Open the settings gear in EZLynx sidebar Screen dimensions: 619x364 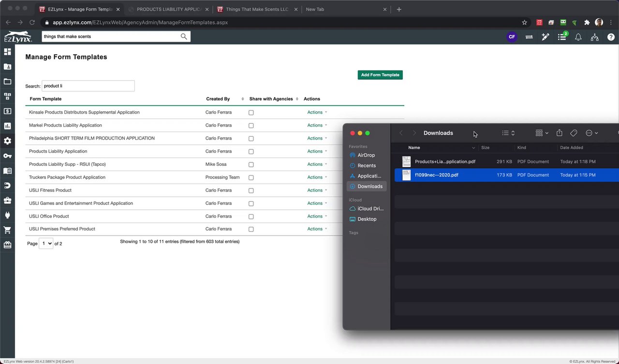click(7, 141)
